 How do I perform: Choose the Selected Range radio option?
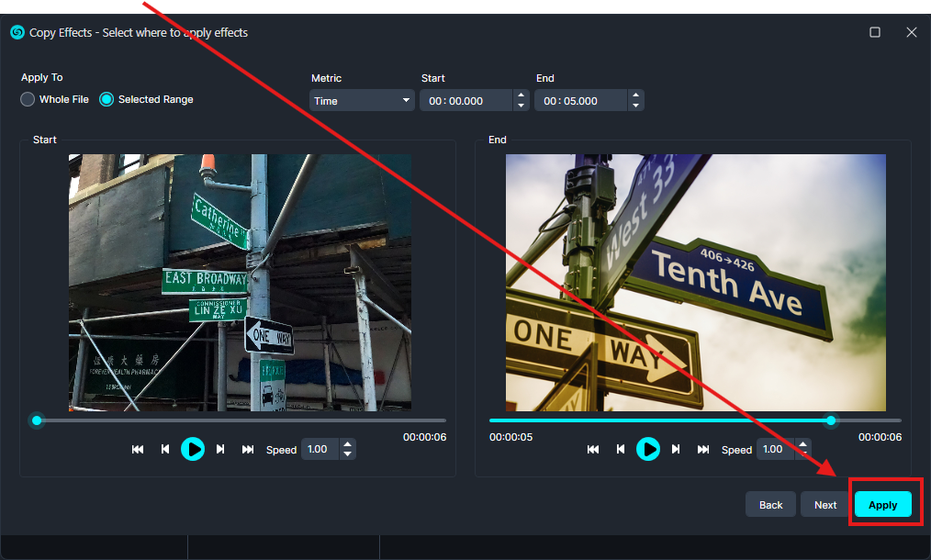point(107,99)
